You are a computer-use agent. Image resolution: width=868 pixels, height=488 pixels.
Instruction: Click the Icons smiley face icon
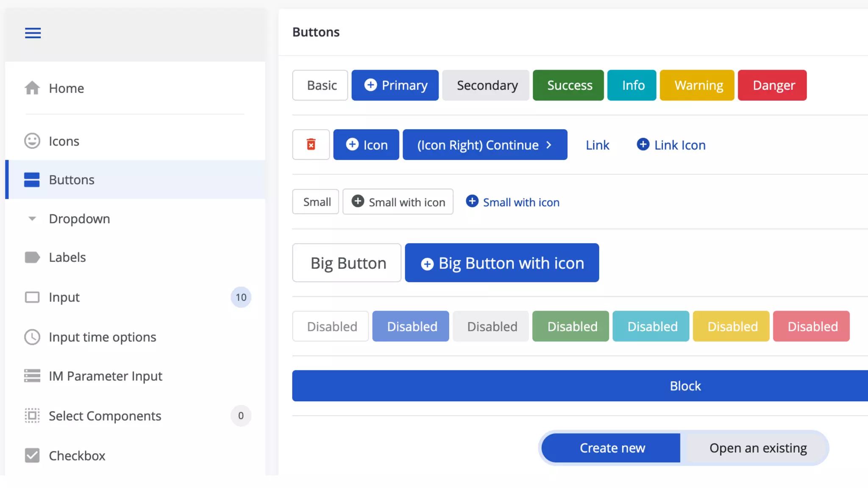tap(32, 141)
